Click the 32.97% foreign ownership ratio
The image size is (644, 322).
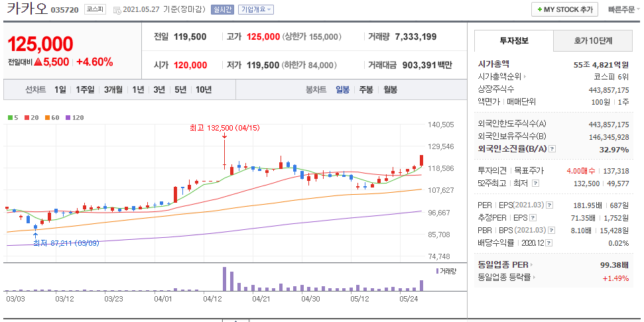pos(614,149)
